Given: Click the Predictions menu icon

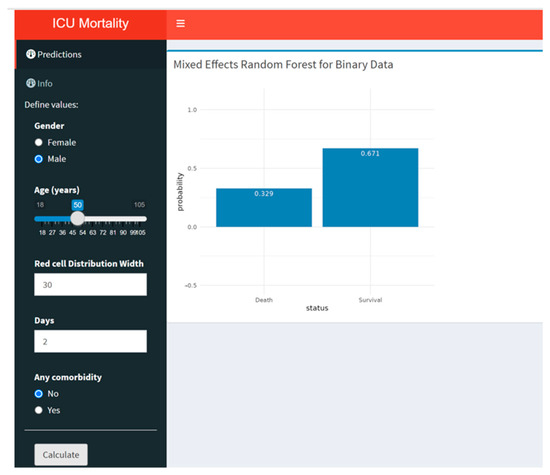Looking at the screenshot, I should point(31,54).
